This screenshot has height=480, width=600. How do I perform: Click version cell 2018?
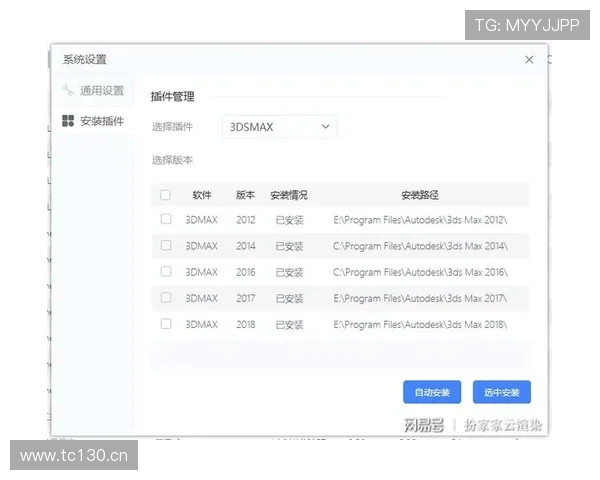246,325
